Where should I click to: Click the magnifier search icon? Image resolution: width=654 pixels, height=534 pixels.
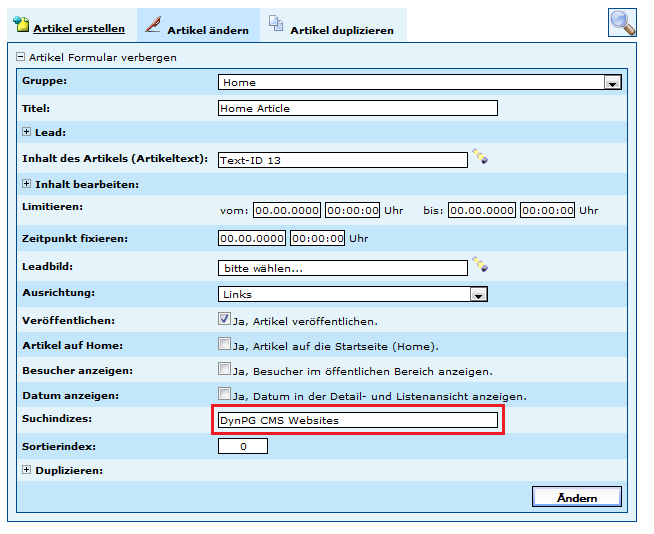pyautogui.click(x=622, y=22)
